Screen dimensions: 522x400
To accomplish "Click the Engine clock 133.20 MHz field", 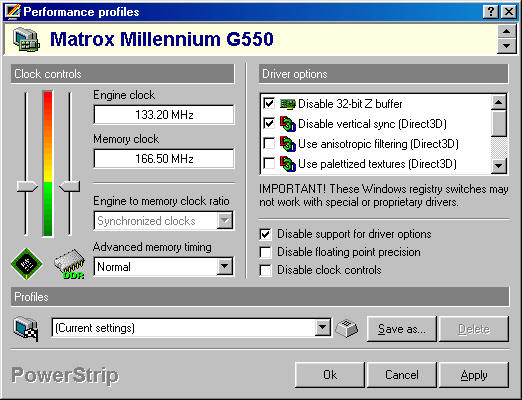I will pyautogui.click(x=164, y=115).
